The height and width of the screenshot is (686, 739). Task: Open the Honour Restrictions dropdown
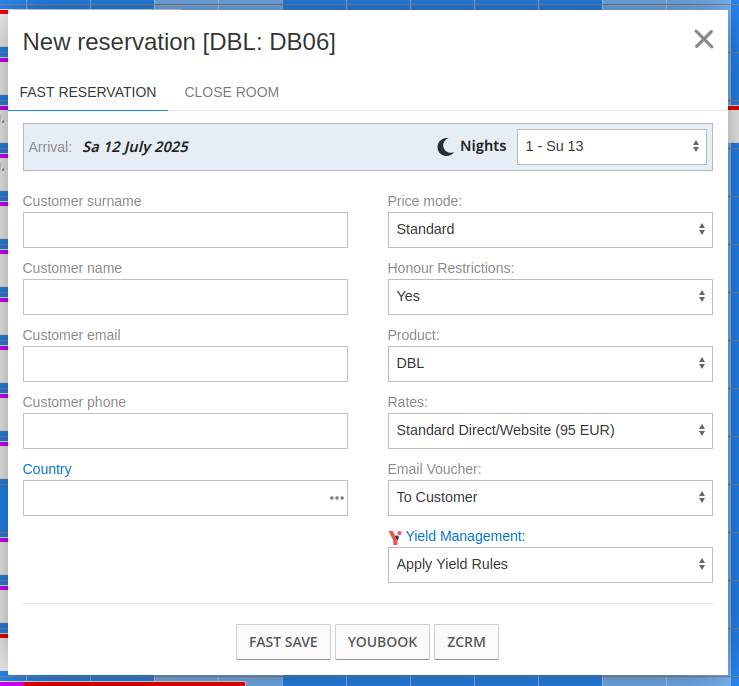(549, 296)
